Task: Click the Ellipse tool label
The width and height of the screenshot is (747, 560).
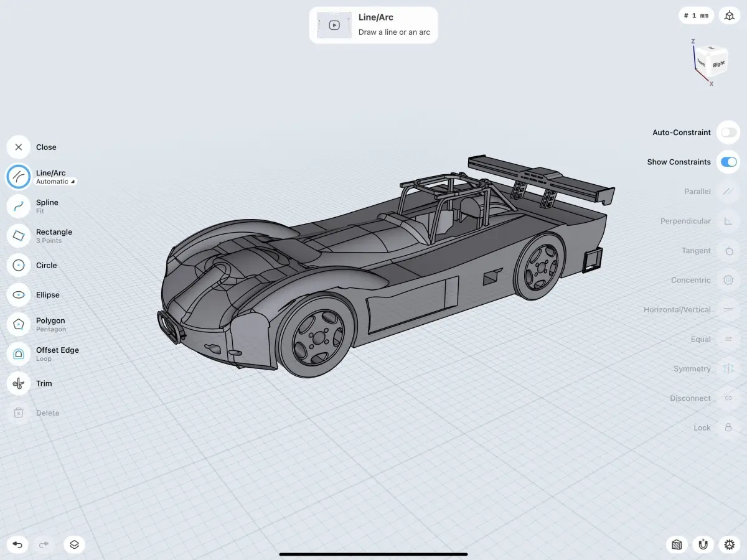Action: pos(48,295)
